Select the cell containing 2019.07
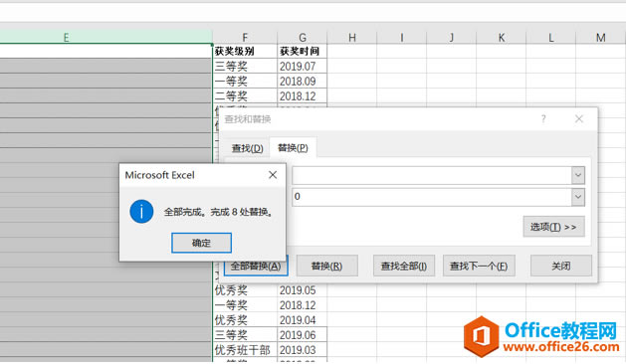The image size is (626, 364). (302, 67)
